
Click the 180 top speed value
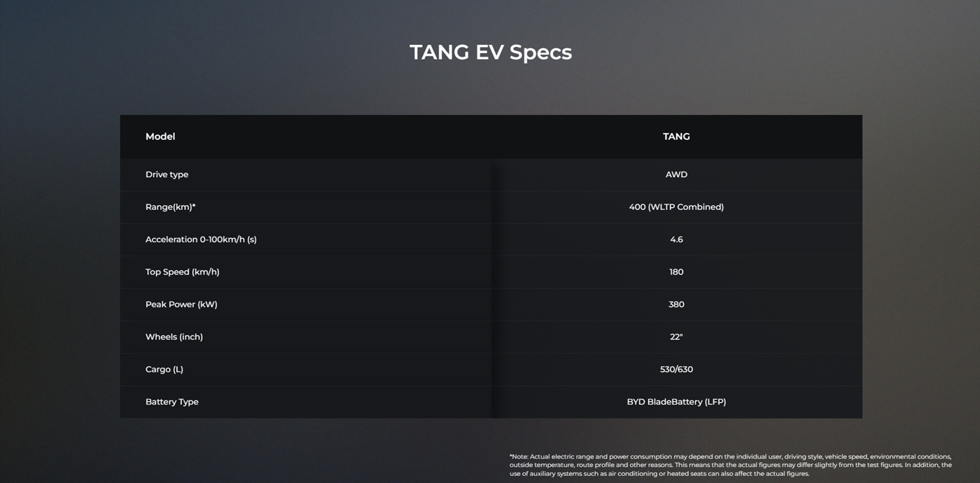(676, 272)
